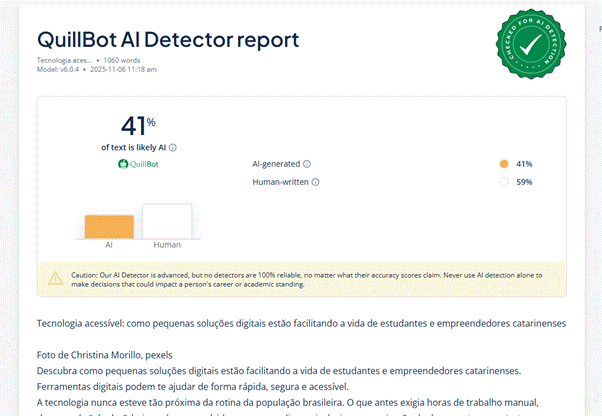Click the warning triangle icon in caution banner

pyautogui.click(x=55, y=278)
